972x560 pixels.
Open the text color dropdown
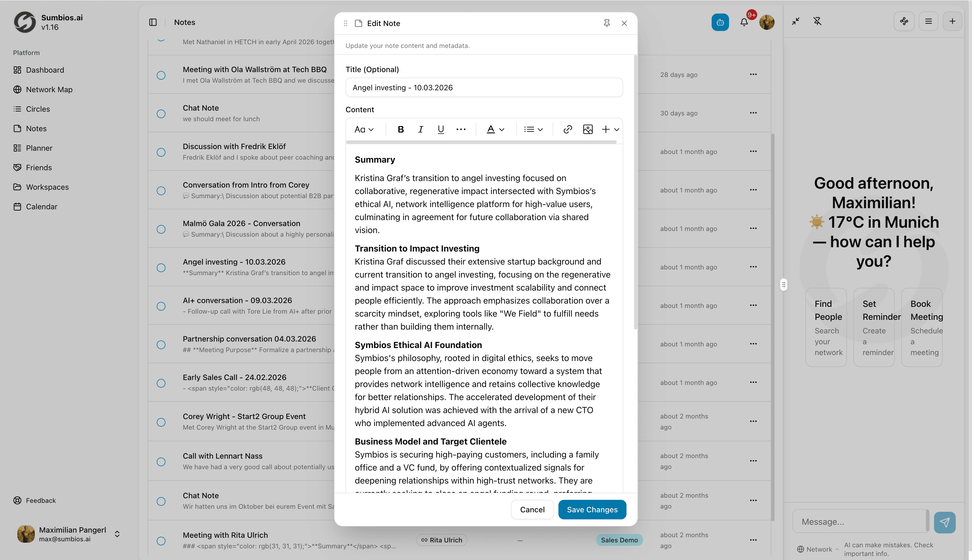tap(495, 130)
